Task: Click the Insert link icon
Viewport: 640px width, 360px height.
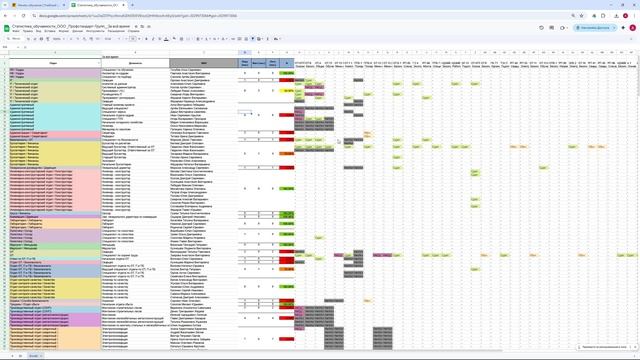Action: 233,39
